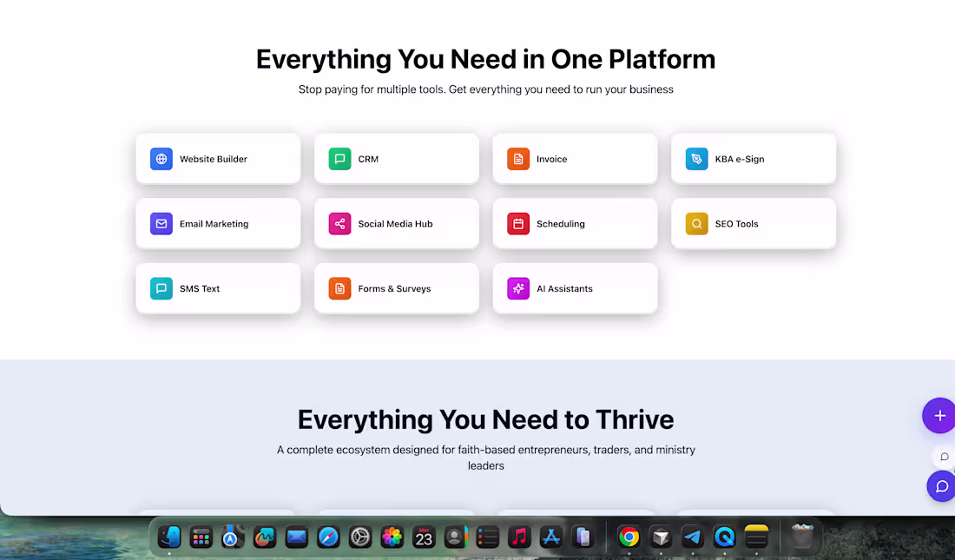This screenshot has width=955, height=560.
Task: Click the Forms & Surveys document icon
Action: pos(339,287)
